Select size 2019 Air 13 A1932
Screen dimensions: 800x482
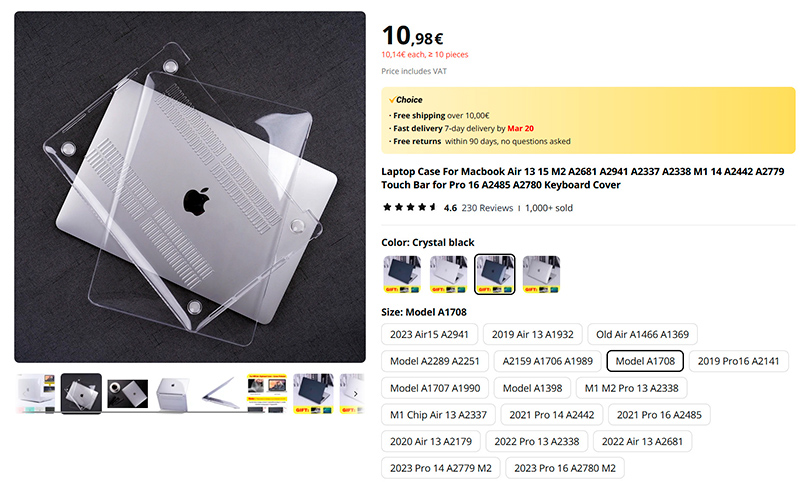click(x=532, y=335)
